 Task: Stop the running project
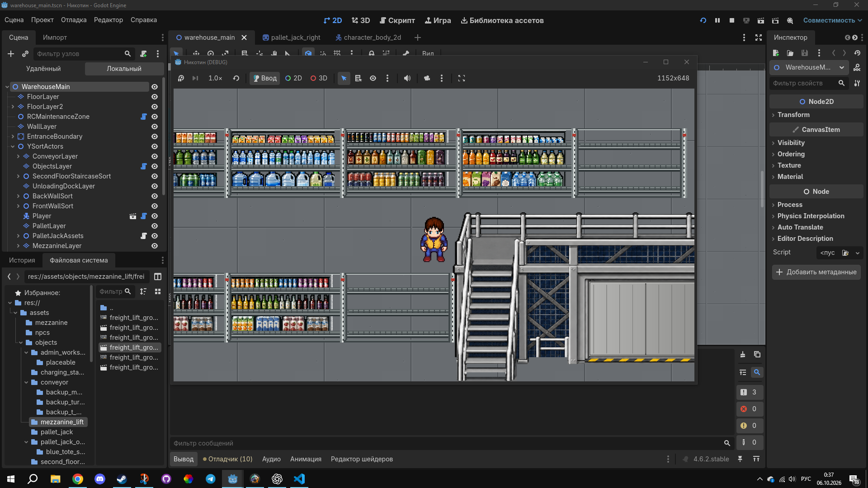point(732,20)
